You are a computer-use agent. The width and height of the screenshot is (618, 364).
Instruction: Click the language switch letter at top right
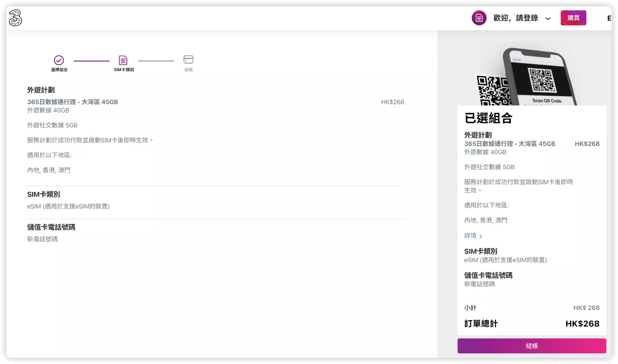point(609,18)
